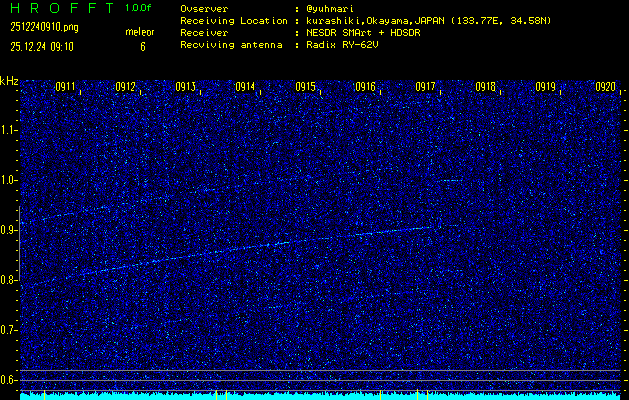Image resolution: width=629 pixels, height=400 pixels.
Task: Click the 0915 time marker
Action: coord(305,87)
